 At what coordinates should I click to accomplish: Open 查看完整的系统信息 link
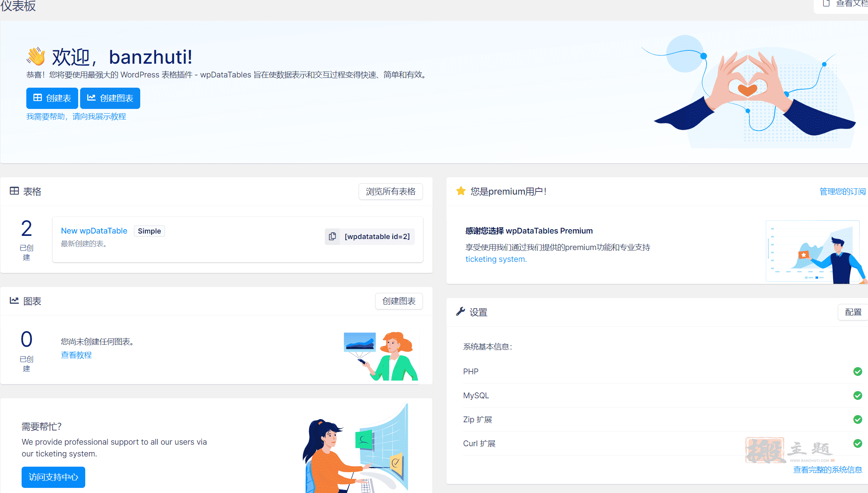coord(828,470)
